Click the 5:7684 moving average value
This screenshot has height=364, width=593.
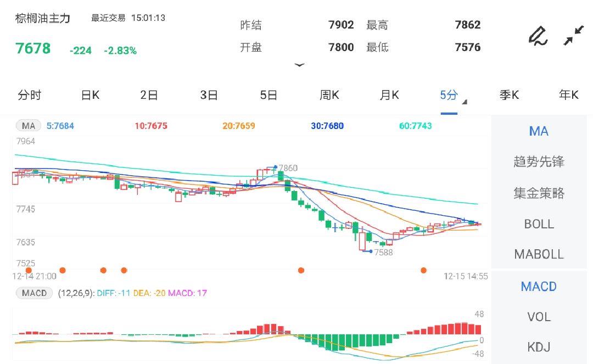coord(60,126)
